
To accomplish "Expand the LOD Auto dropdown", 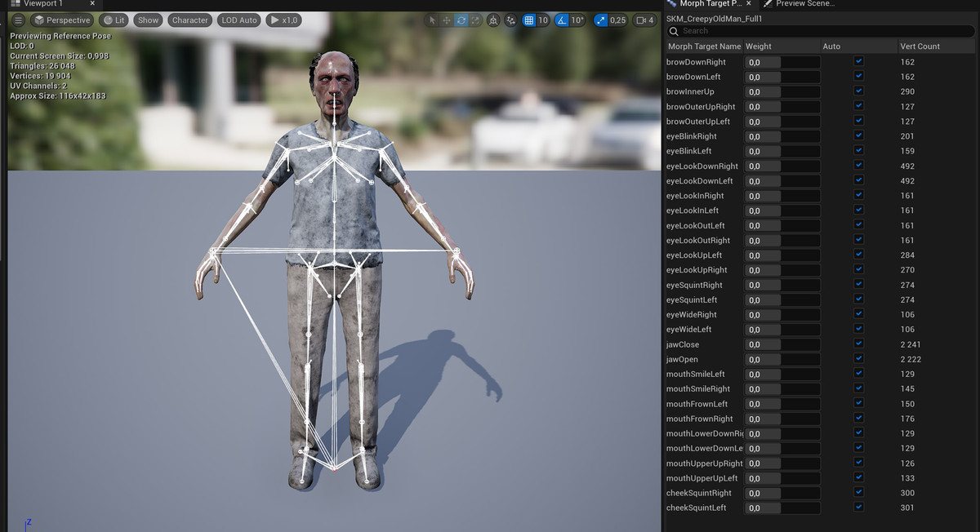I will (238, 20).
